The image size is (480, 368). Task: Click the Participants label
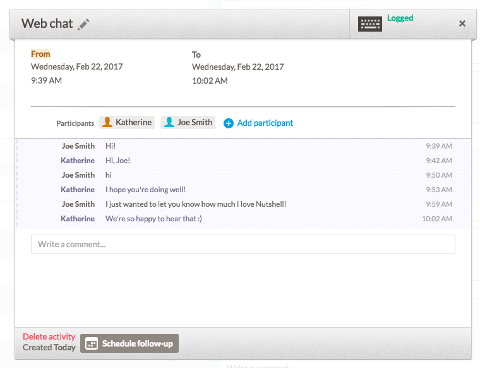pos(75,123)
